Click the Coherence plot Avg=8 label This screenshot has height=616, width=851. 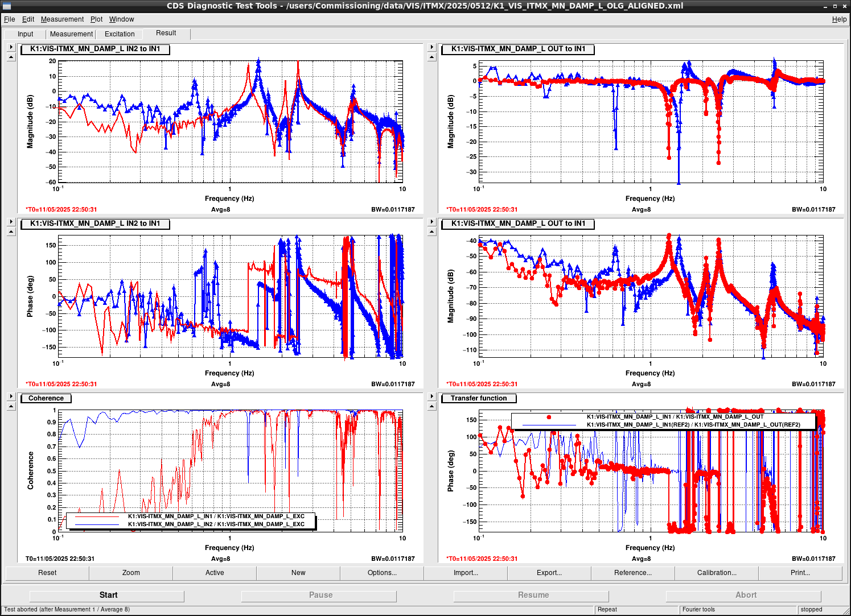(220, 559)
